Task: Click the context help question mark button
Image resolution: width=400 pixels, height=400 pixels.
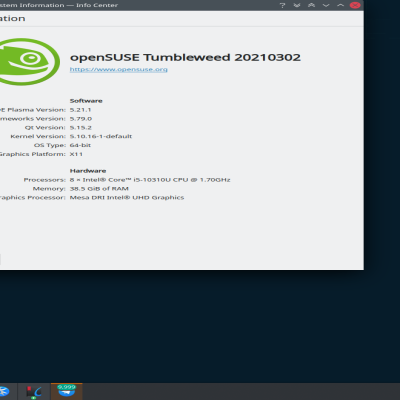Action: tap(282, 5)
